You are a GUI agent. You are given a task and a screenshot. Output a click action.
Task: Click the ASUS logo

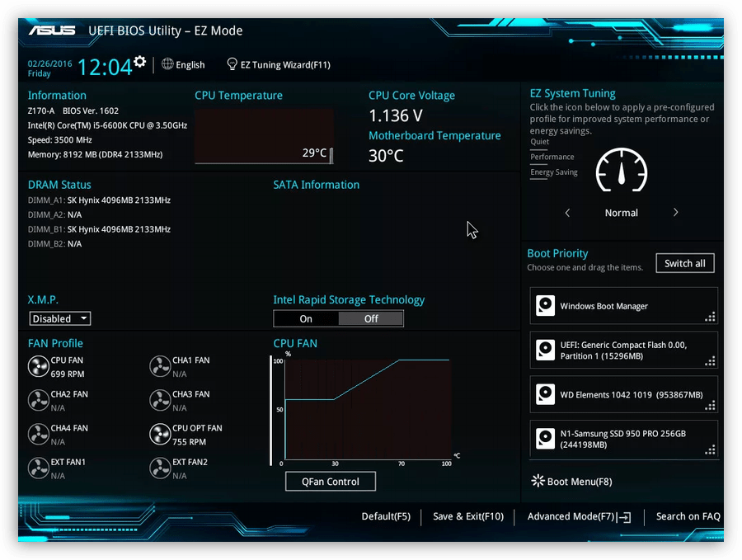point(52,31)
